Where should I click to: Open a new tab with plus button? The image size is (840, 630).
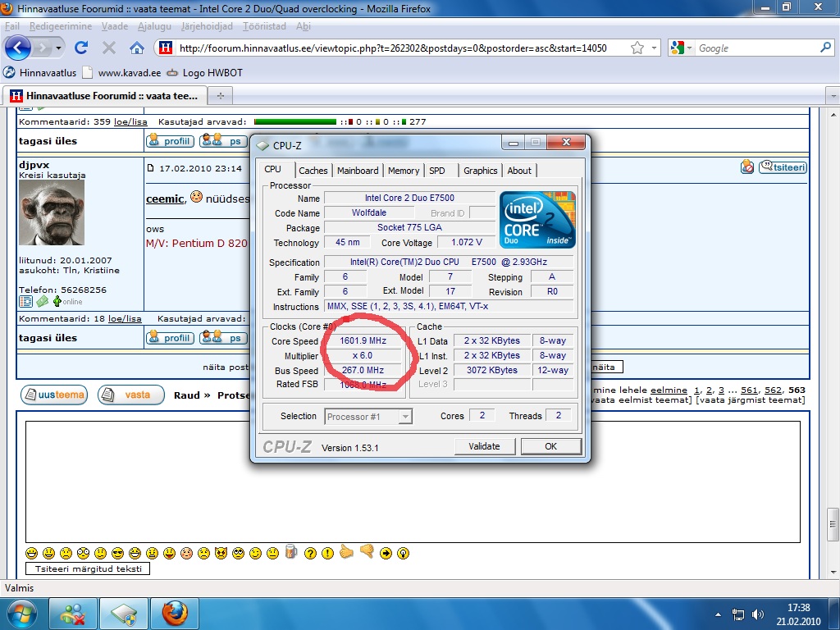(220, 96)
